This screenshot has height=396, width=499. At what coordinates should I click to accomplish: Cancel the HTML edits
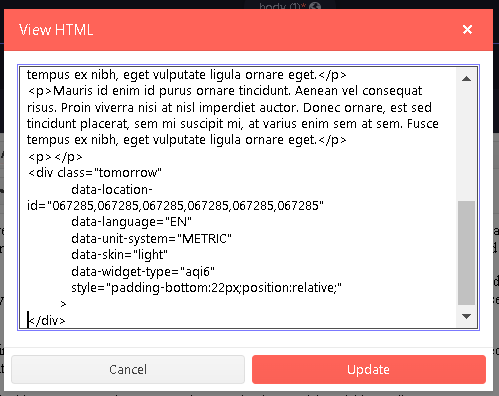click(x=128, y=369)
